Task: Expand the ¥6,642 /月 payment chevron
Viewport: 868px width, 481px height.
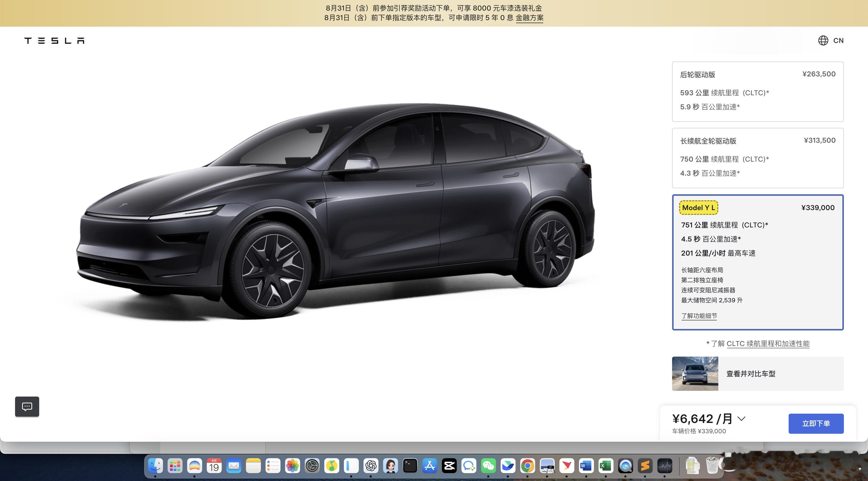Action: 741,419
